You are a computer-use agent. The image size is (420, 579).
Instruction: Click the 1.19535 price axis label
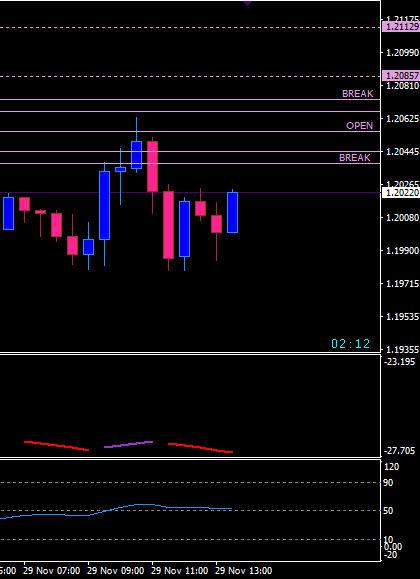(x=402, y=316)
